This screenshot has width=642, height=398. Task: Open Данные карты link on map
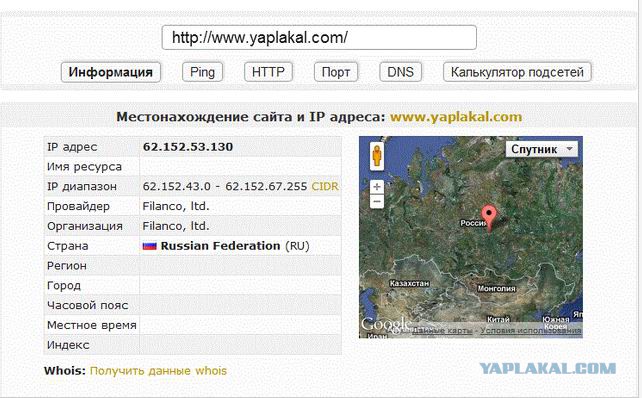point(442,330)
